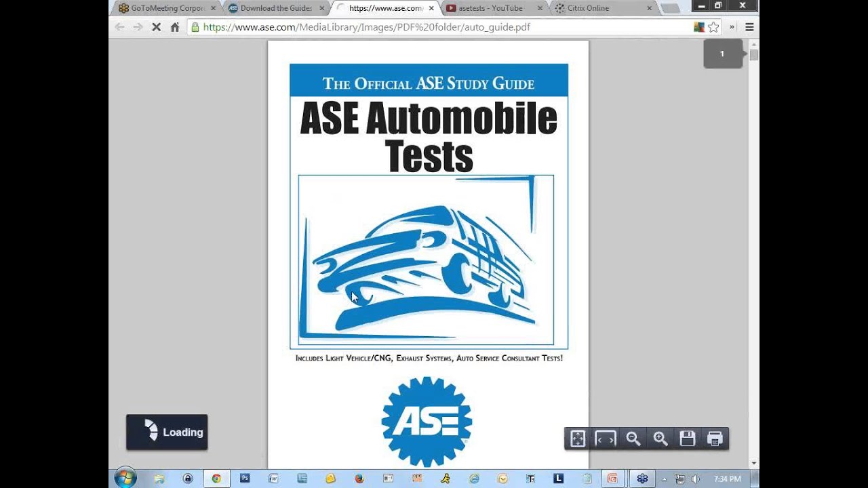Stop loading the page
868x488 pixels.
point(156,27)
